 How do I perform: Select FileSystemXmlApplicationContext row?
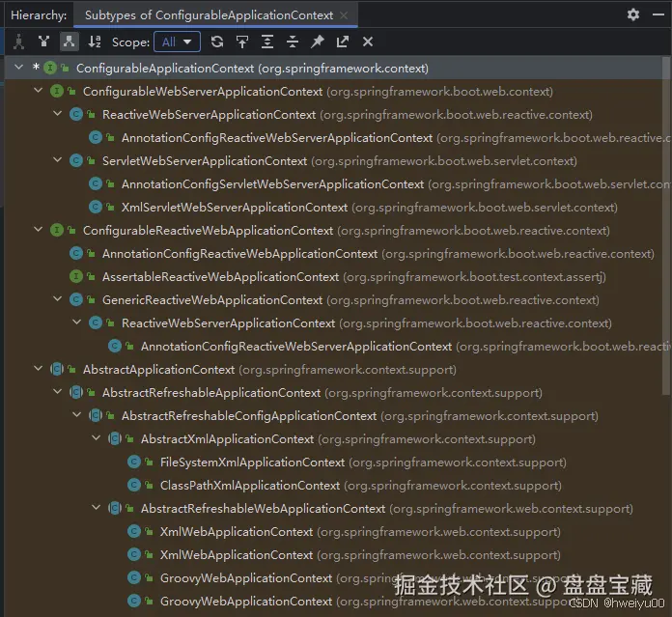tap(333, 462)
